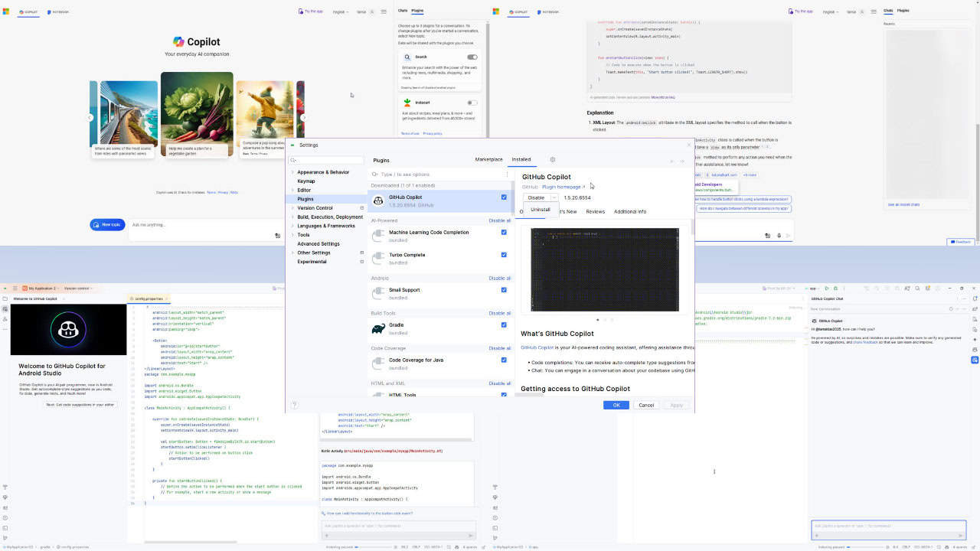Click the New topic button in the left Copilot window
The height and width of the screenshot is (551, 980).
point(107,224)
